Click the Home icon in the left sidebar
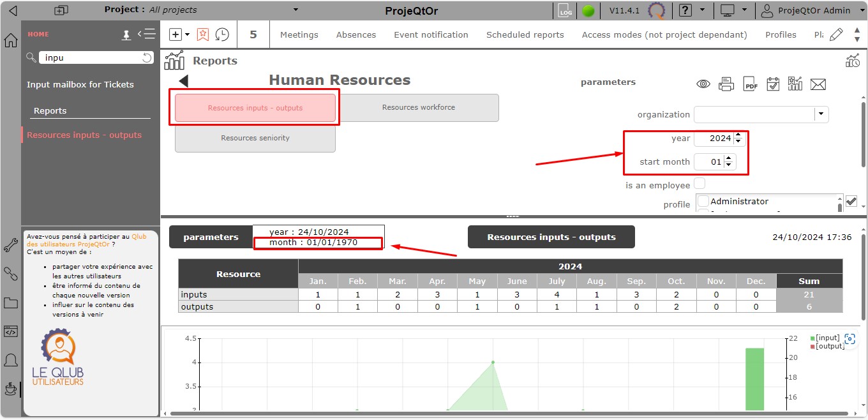 [11, 41]
